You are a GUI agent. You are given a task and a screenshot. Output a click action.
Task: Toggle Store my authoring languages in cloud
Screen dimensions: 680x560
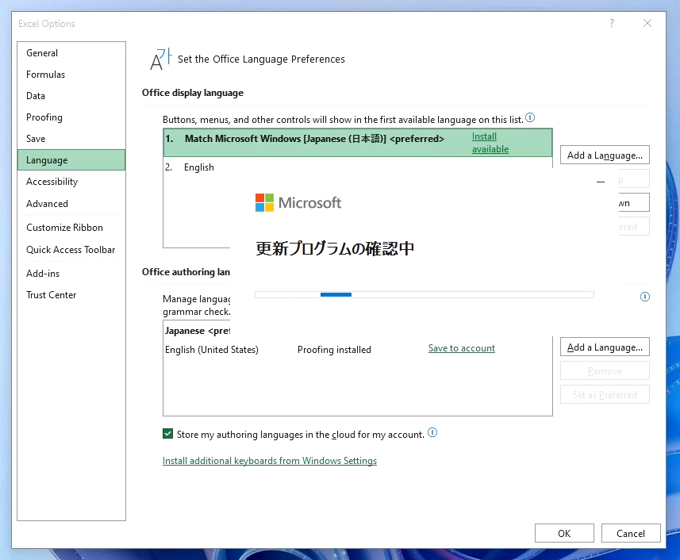click(168, 434)
